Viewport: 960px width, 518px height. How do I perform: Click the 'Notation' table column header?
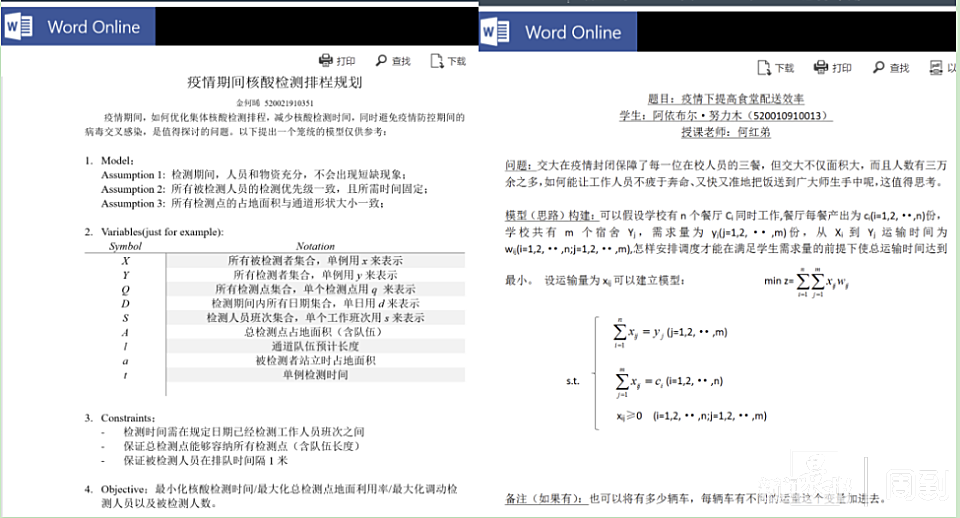[315, 246]
